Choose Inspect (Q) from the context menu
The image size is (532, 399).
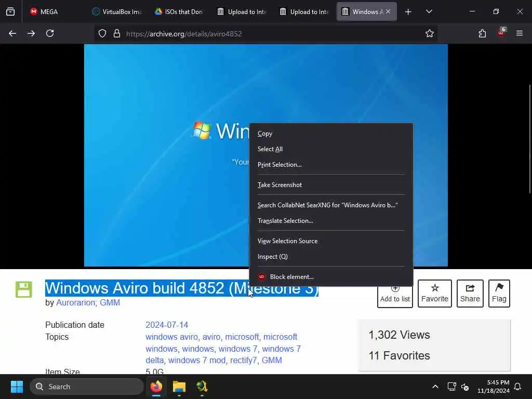(331, 257)
